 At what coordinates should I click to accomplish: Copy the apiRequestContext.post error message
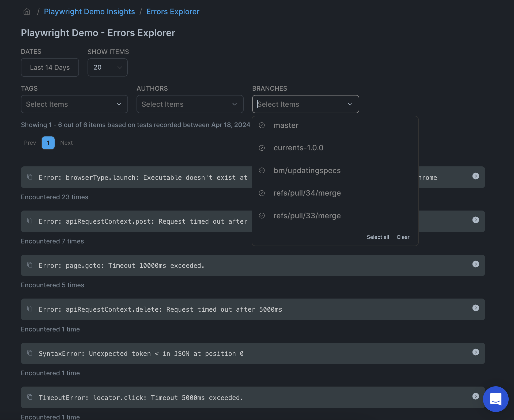click(x=29, y=221)
